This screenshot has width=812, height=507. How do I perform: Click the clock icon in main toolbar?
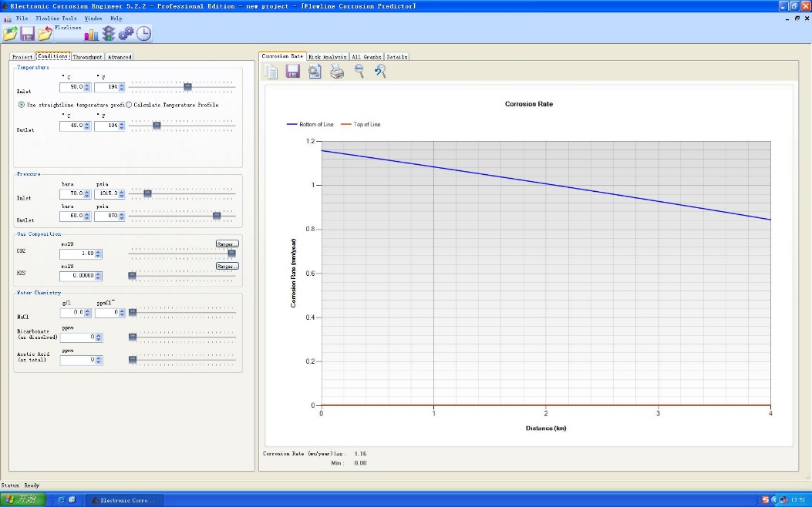pos(144,34)
